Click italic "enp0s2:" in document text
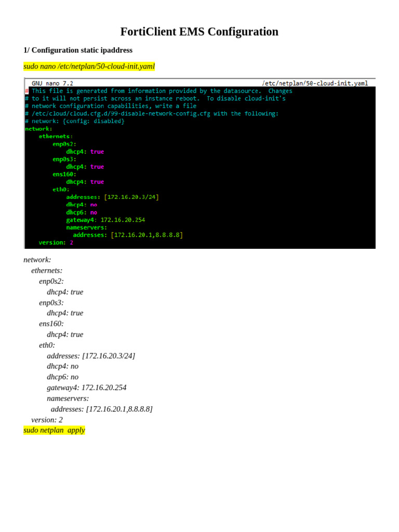Image resolution: width=399 pixels, height=532 pixels. [51, 282]
